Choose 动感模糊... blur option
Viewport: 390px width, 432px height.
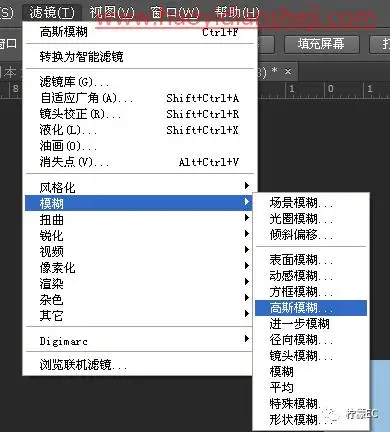tap(311, 276)
